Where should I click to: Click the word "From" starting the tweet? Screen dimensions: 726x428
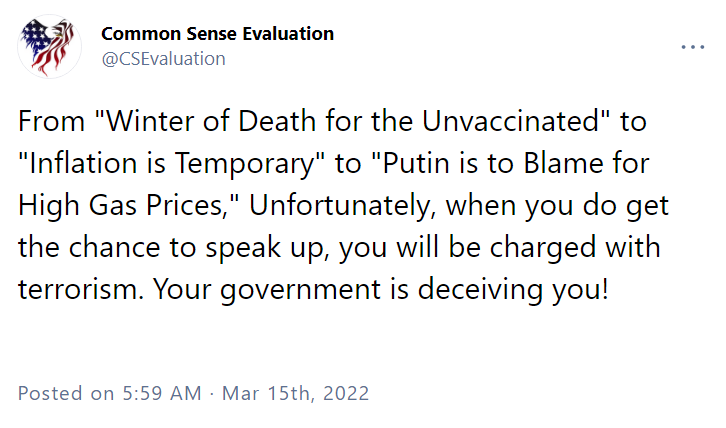pyautogui.click(x=51, y=121)
